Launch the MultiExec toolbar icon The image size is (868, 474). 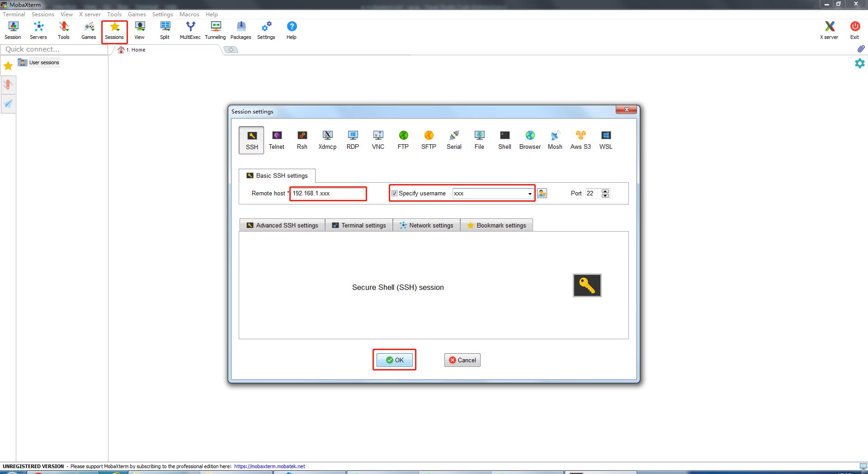(x=190, y=31)
